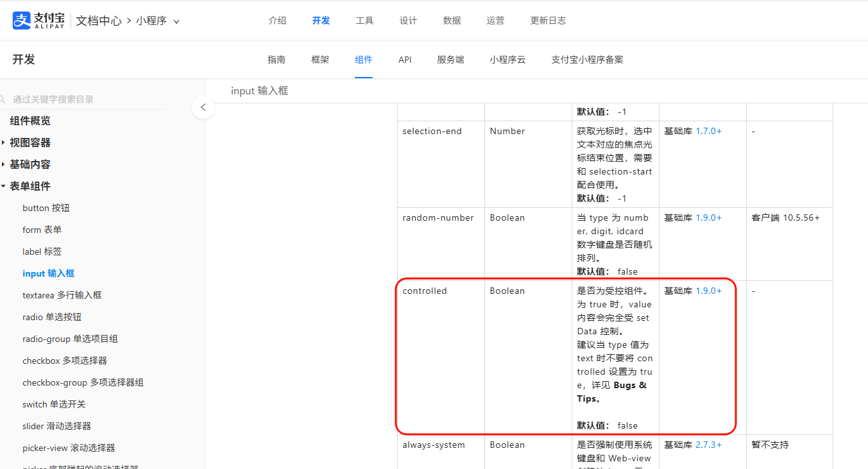The height and width of the screenshot is (469, 868).
Task: Click the 开发 section title on left
Action: click(24, 60)
